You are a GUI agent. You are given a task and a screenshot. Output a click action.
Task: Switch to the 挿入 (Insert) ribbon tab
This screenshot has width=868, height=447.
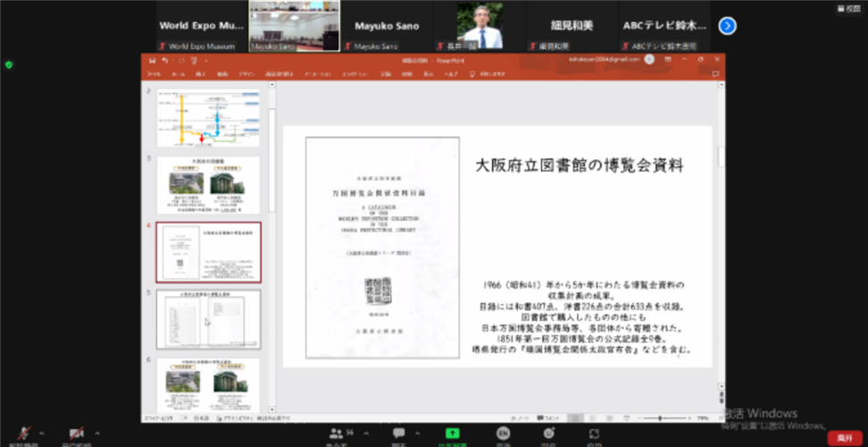[200, 73]
